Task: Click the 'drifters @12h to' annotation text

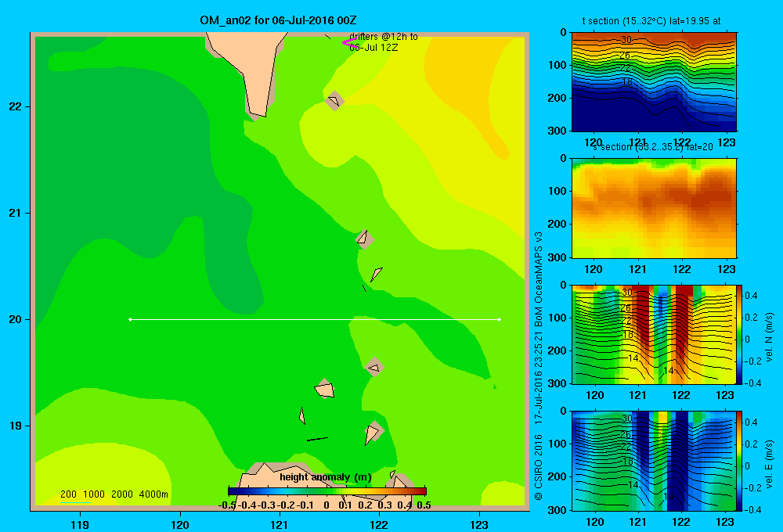Action: [x=384, y=37]
